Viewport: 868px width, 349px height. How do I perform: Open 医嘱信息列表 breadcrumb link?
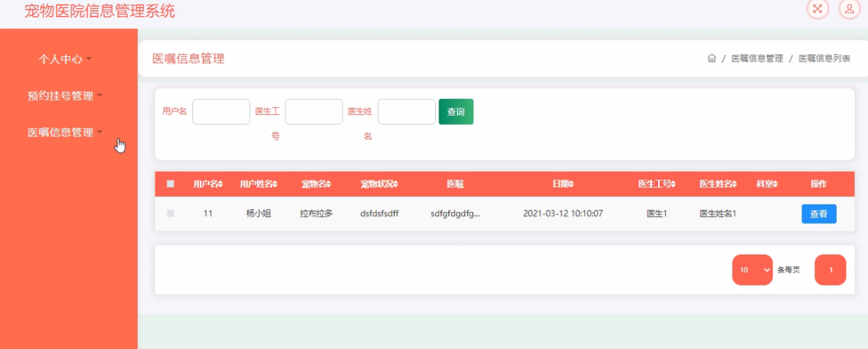coord(824,59)
